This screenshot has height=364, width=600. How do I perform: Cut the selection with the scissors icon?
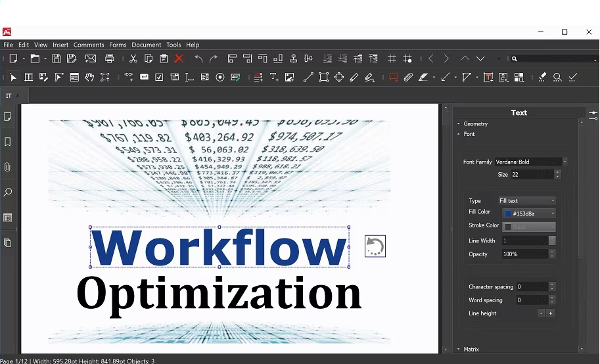point(133,58)
